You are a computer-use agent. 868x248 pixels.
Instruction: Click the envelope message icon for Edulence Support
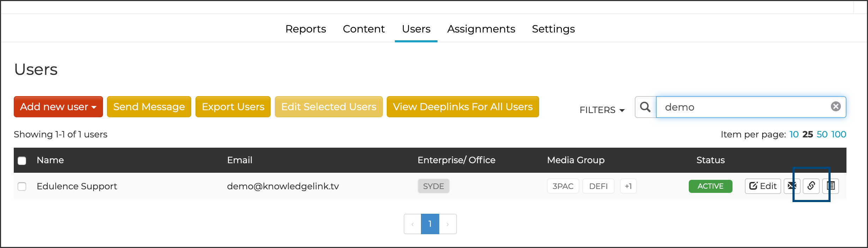click(x=792, y=186)
